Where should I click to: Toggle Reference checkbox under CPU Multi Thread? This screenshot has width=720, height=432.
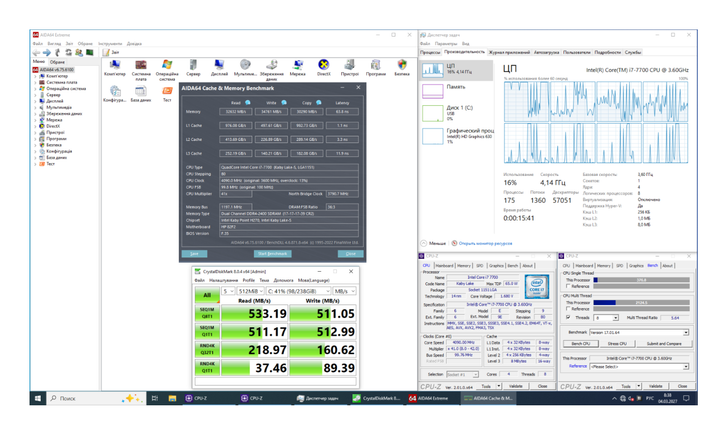click(x=568, y=309)
